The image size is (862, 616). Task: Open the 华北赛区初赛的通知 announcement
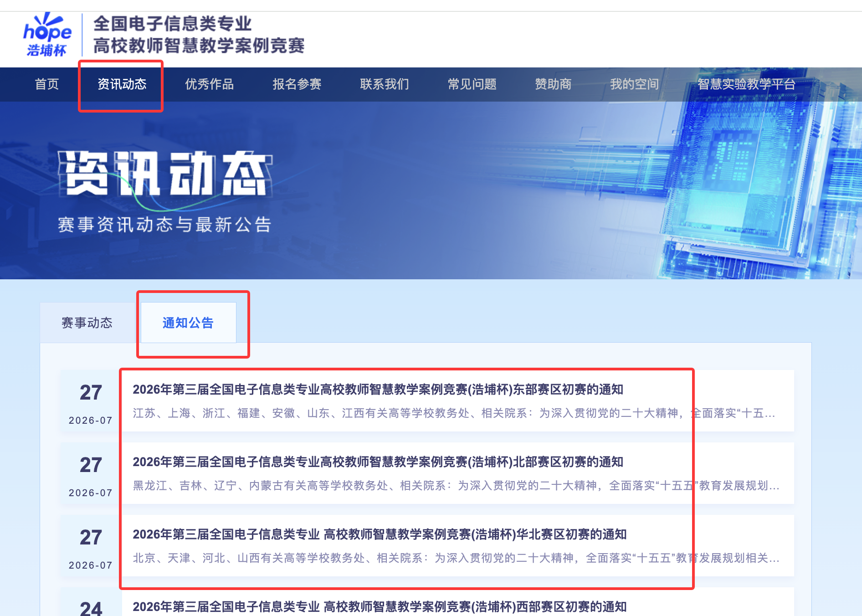pos(380,534)
